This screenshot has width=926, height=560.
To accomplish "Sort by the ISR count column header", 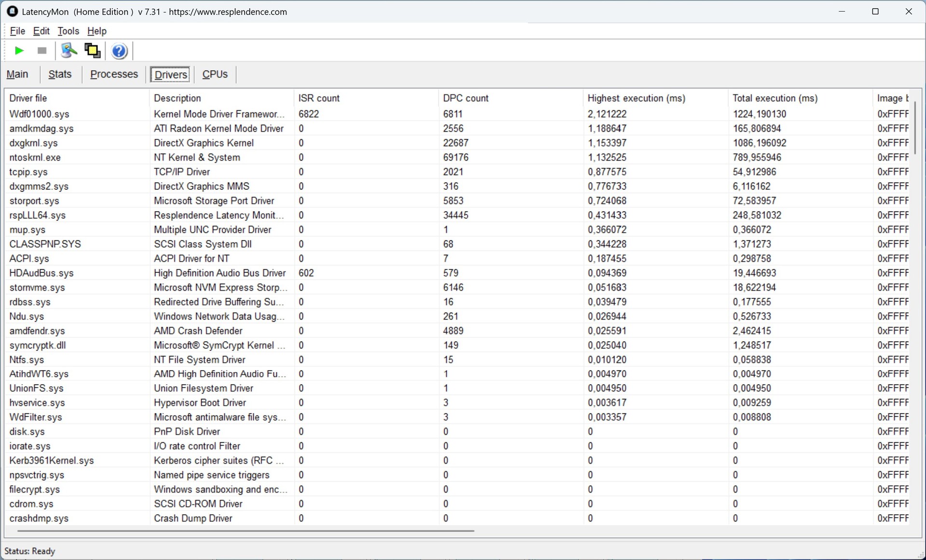I will click(x=319, y=98).
